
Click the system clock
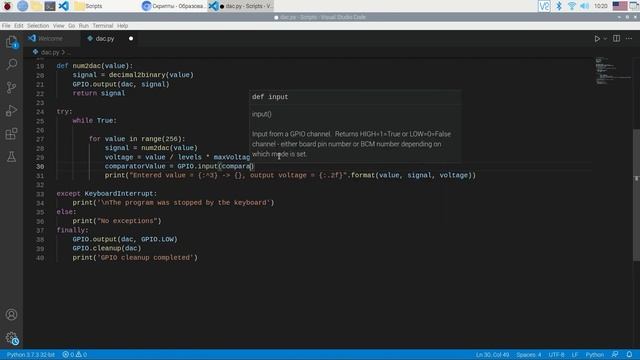pyautogui.click(x=600, y=6)
